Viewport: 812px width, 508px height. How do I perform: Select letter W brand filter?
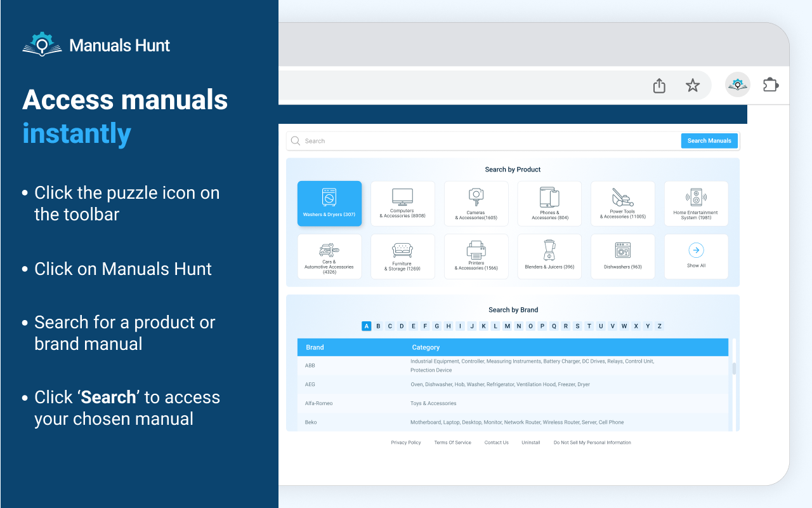pyautogui.click(x=624, y=326)
